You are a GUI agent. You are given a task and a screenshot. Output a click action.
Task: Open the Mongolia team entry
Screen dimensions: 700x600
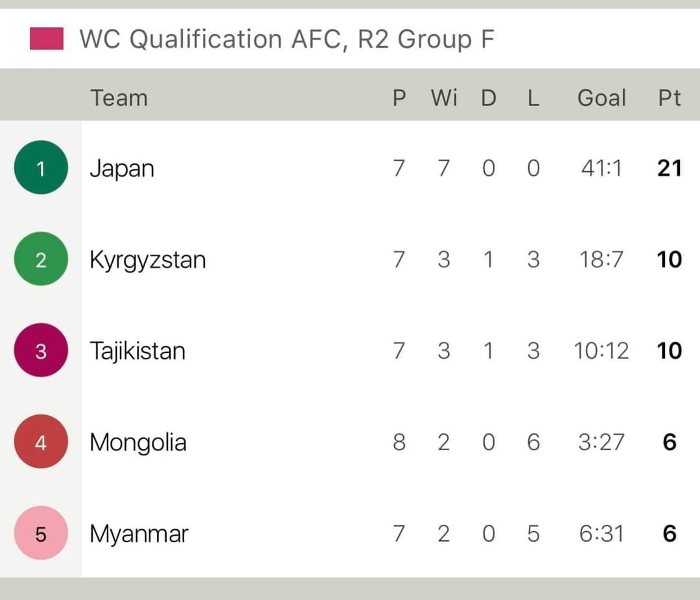[x=138, y=443]
